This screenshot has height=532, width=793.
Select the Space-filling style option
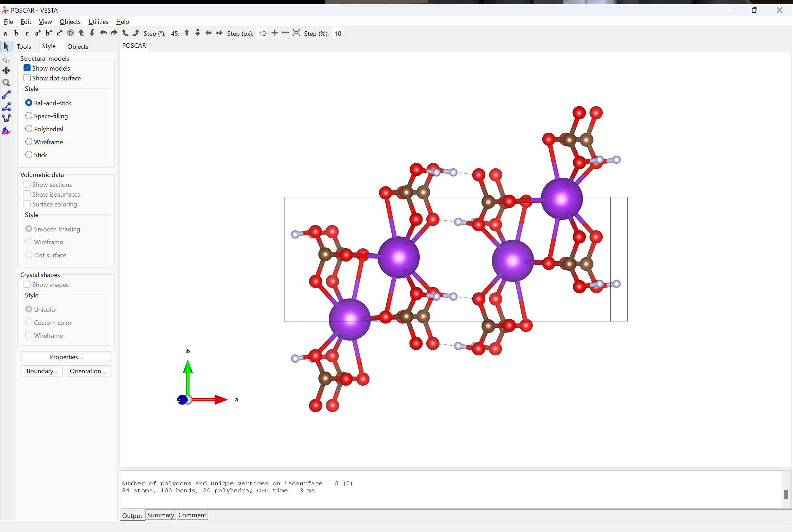click(29, 116)
